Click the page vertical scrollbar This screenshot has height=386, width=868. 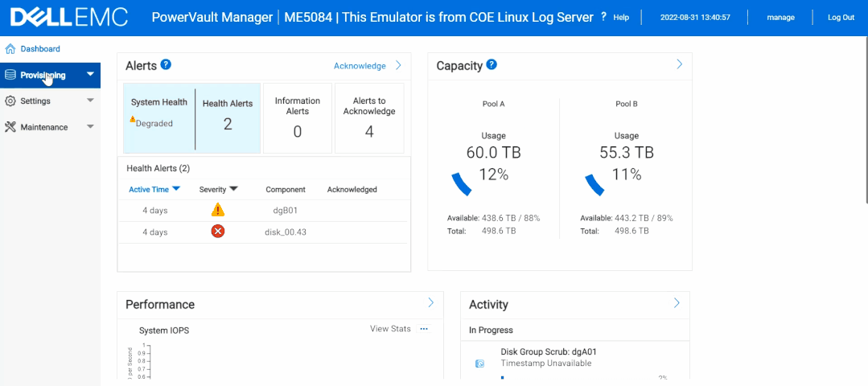click(866, 119)
